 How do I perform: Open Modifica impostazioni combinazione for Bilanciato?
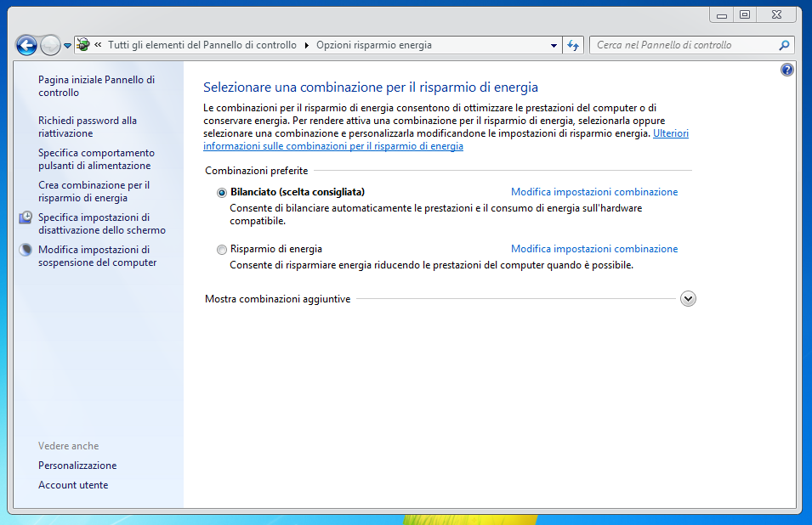[594, 192]
